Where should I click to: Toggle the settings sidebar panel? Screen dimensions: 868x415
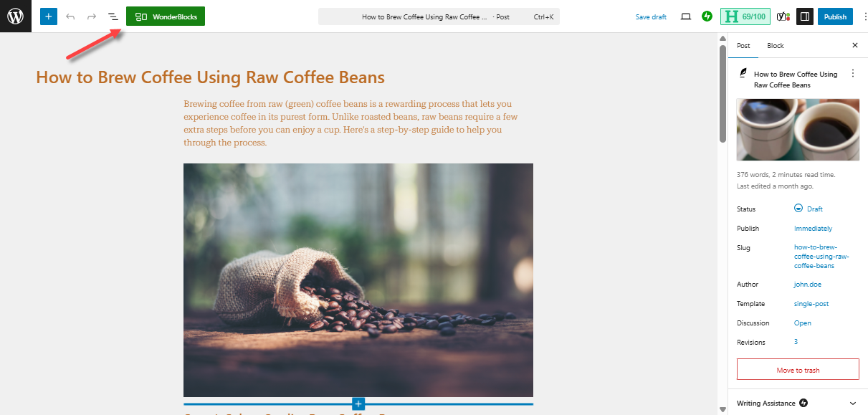pos(804,16)
